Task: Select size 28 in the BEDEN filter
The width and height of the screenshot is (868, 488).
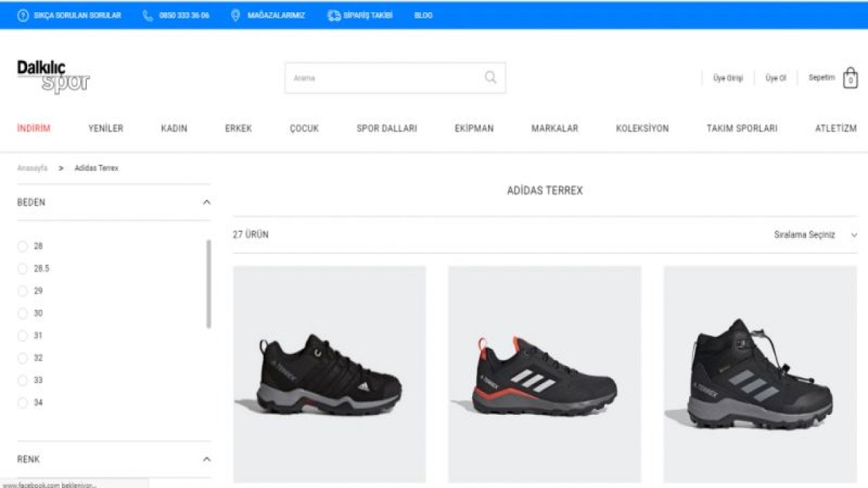Action: [23, 246]
